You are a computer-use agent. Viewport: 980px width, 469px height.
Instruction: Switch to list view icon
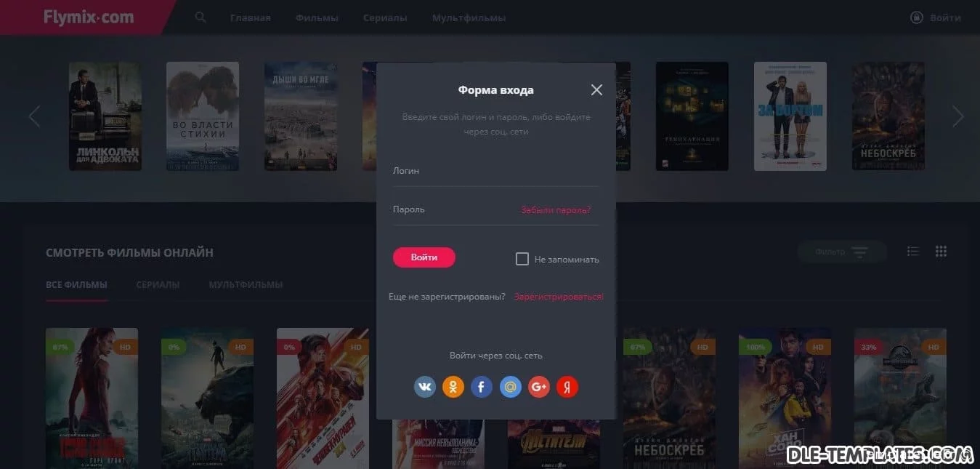pyautogui.click(x=913, y=252)
